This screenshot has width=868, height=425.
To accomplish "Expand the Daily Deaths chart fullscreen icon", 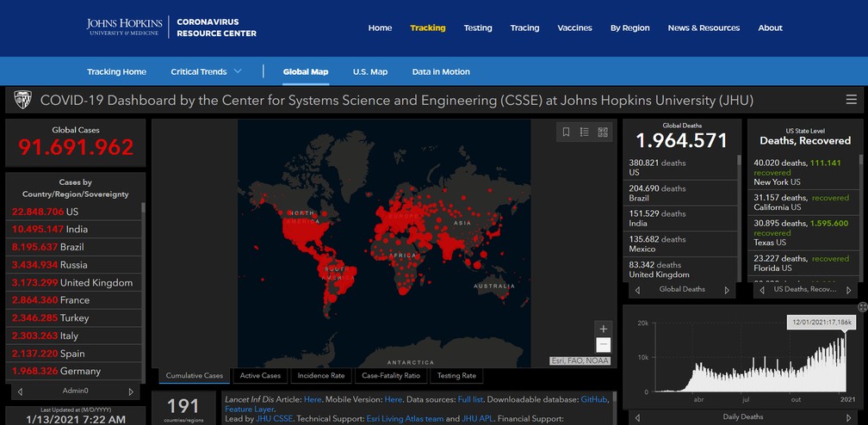I will [863, 306].
